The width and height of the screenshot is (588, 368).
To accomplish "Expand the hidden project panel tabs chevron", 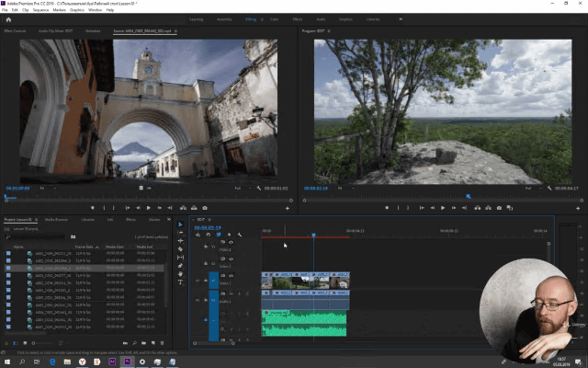I will click(167, 220).
